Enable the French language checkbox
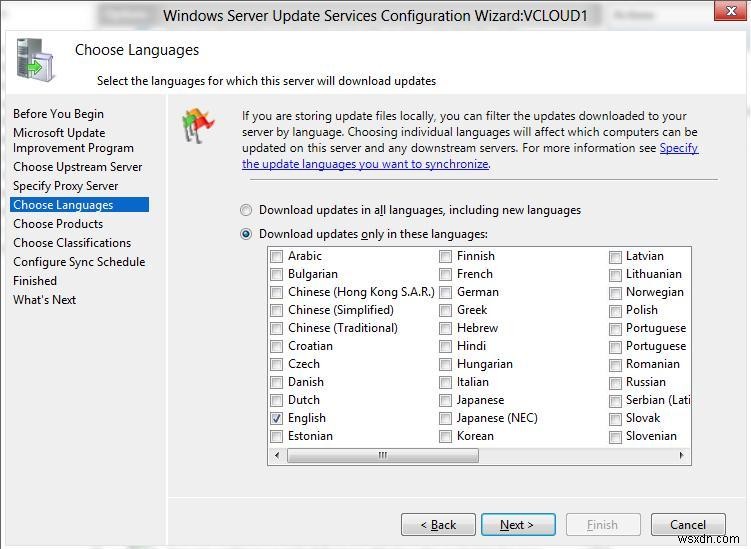Viewport: 751px width, 549px height. click(445, 274)
